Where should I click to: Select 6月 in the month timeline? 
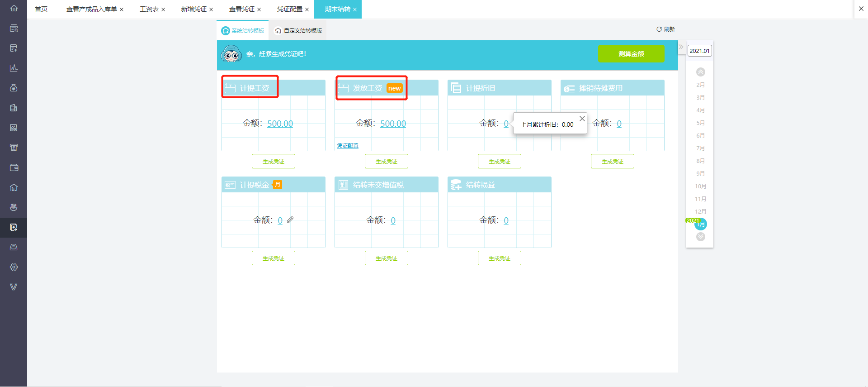pos(701,135)
